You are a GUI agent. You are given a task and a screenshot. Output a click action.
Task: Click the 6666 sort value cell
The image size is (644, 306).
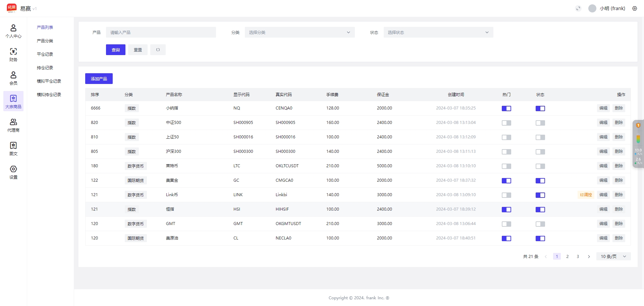click(x=96, y=108)
